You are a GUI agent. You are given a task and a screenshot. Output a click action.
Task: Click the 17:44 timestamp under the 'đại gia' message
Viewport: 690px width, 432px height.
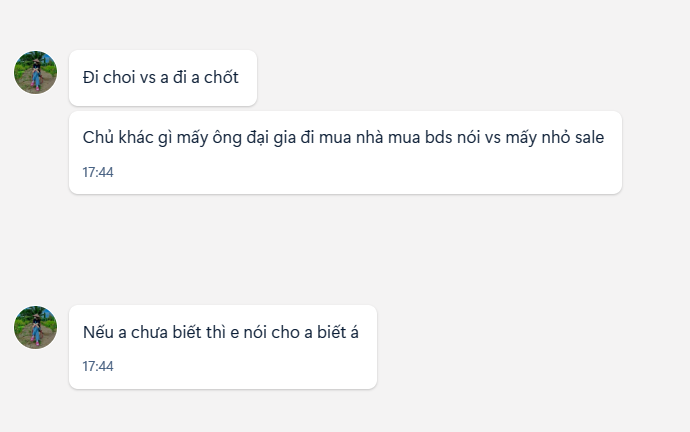98,172
